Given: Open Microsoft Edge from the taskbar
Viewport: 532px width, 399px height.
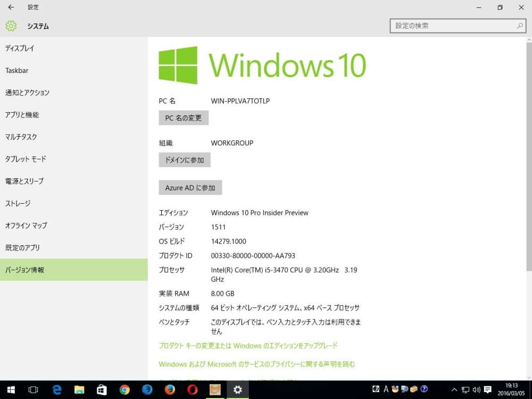Looking at the screenshot, I should [57, 390].
